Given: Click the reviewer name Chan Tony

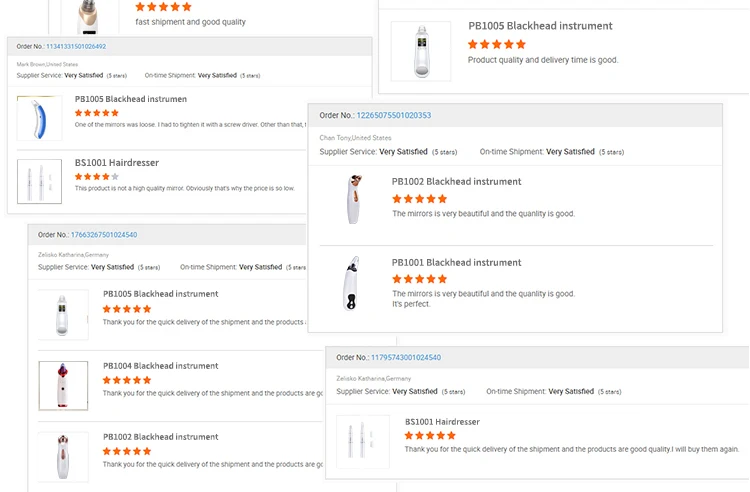Looking at the screenshot, I should 341,138.
